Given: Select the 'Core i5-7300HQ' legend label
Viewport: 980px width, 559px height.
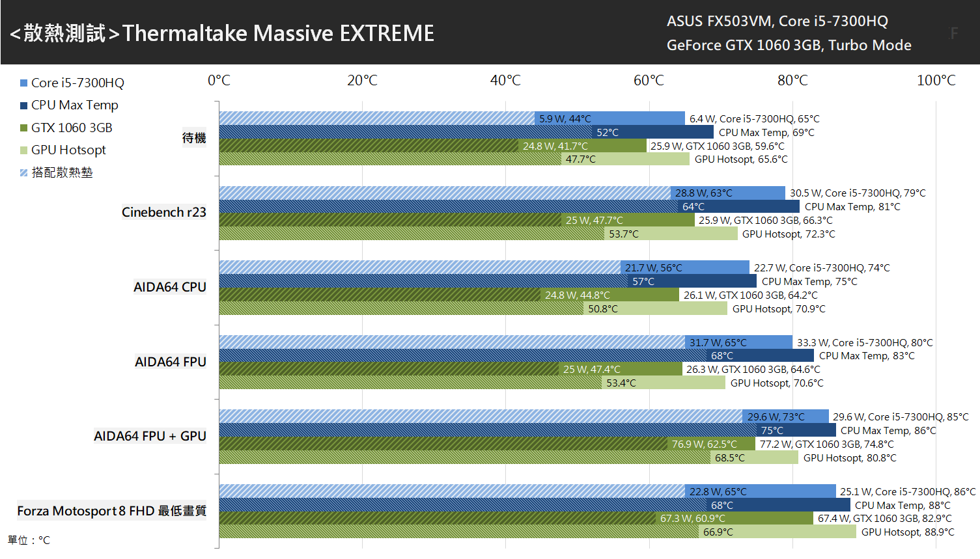Looking at the screenshot, I should click(77, 83).
